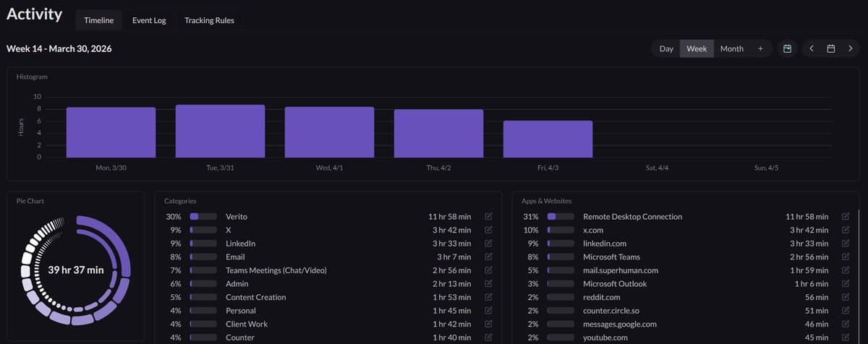Switch the view to Month
The image size is (868, 344).
tap(731, 48)
